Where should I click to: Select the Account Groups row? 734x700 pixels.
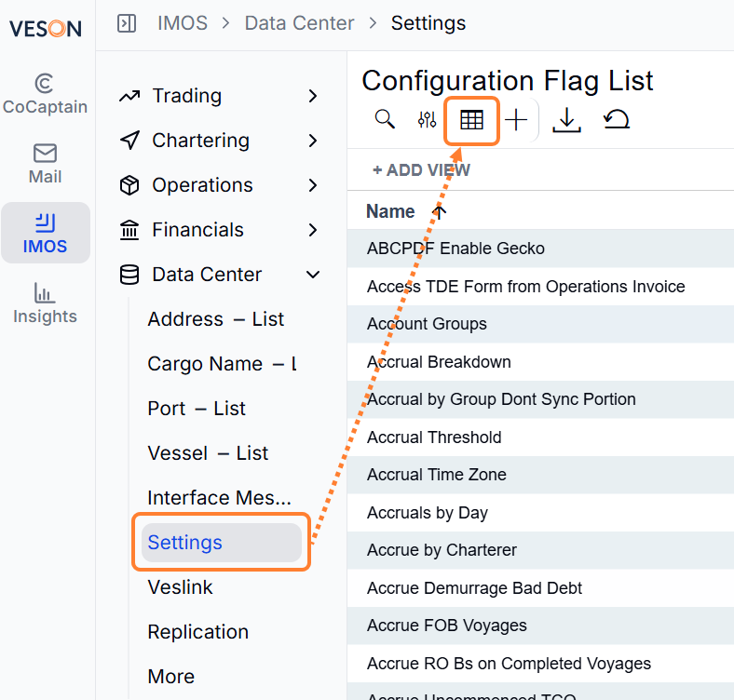[x=540, y=324]
